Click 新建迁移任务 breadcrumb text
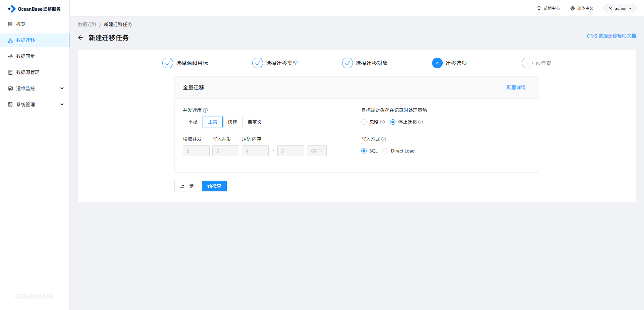The image size is (644, 310). [x=118, y=24]
